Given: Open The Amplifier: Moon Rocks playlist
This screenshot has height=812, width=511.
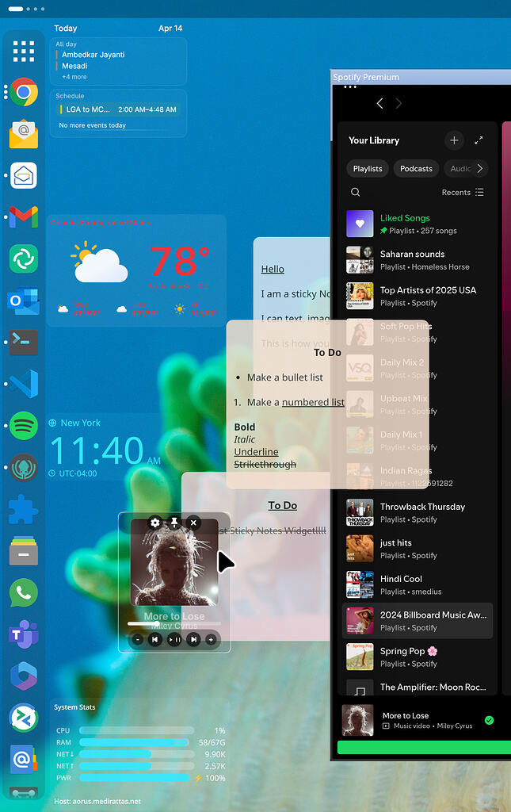Looking at the screenshot, I should coord(418,687).
